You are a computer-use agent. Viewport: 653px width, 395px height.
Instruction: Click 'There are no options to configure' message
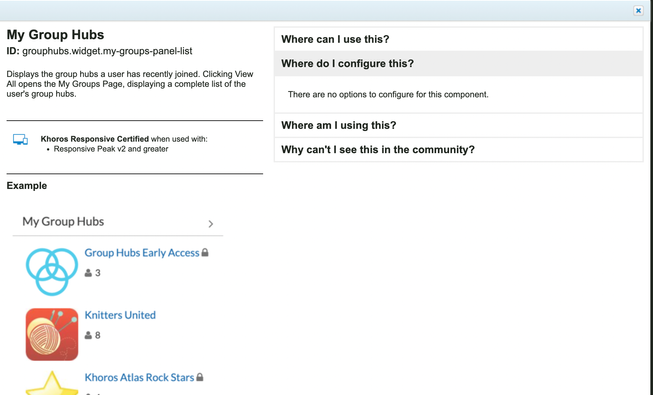pyautogui.click(x=388, y=95)
